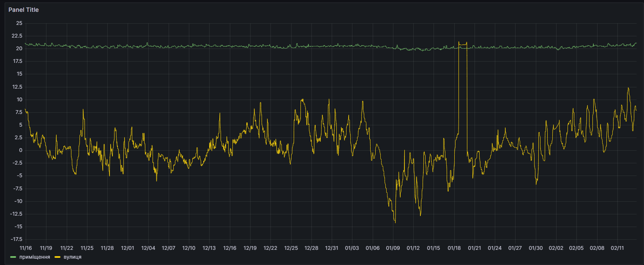644x265 pixels.
Task: Click the 12.5 y-axis value label
Action: pyautogui.click(x=16, y=87)
